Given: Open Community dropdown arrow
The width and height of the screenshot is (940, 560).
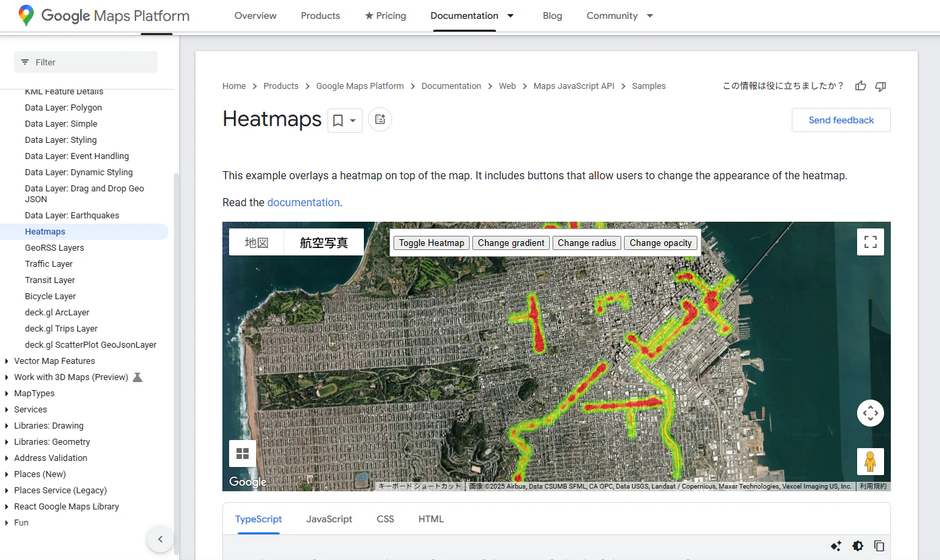Looking at the screenshot, I should [650, 15].
